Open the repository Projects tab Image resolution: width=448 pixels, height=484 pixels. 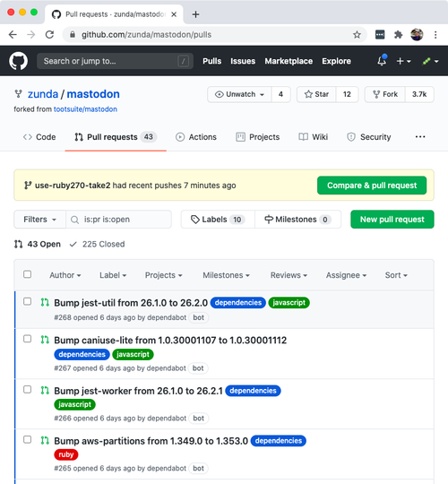coord(258,137)
